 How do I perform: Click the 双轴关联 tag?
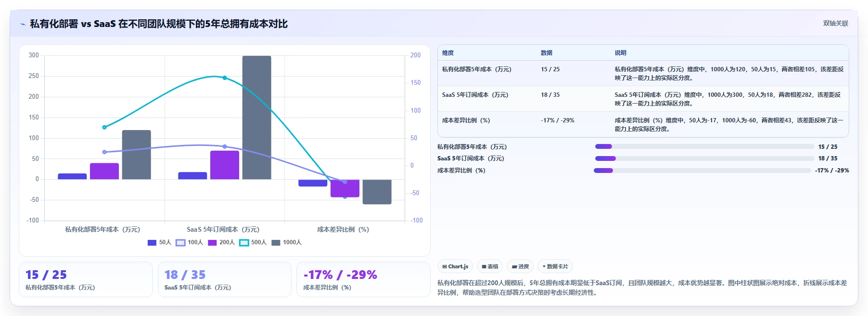pyautogui.click(x=835, y=23)
